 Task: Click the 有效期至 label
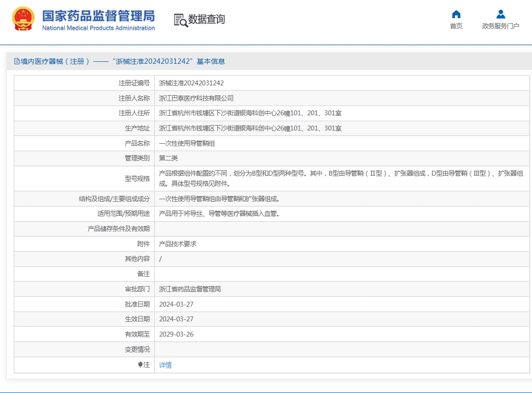click(137, 335)
